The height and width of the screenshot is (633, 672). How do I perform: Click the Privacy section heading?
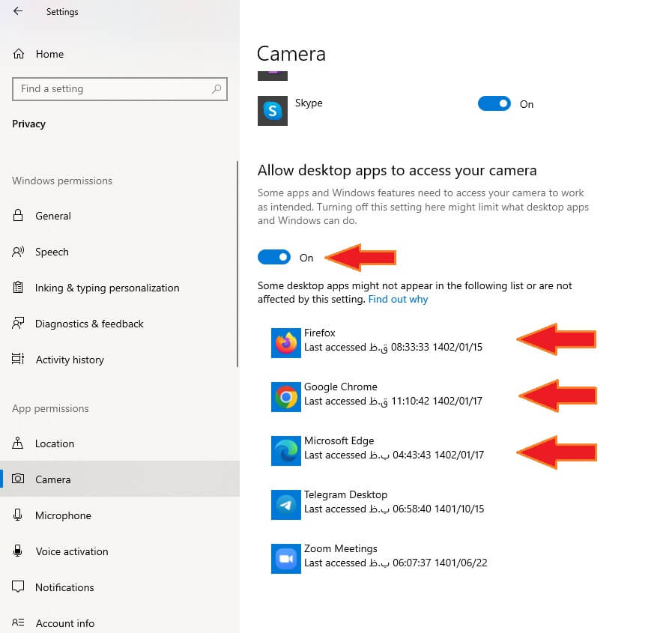coord(28,124)
